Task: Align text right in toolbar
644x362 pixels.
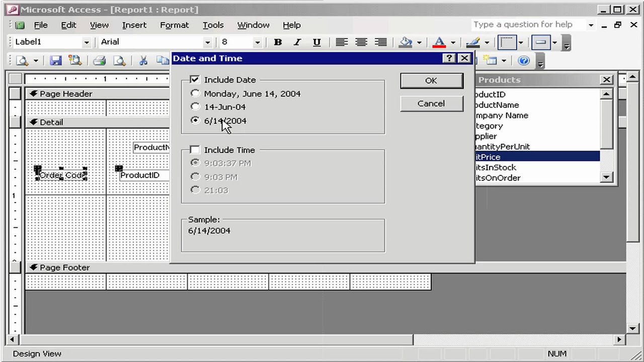Action: [x=380, y=42]
